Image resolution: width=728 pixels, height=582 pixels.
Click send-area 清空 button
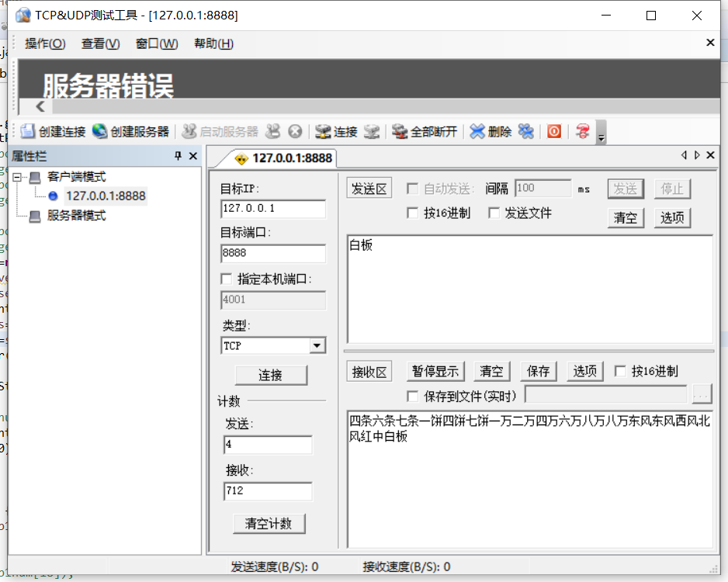point(626,218)
